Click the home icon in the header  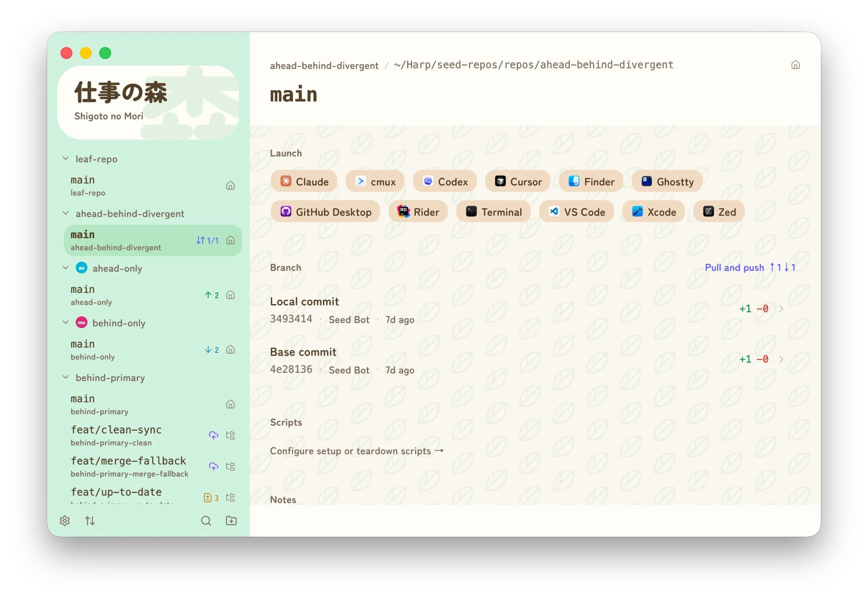[x=796, y=65]
